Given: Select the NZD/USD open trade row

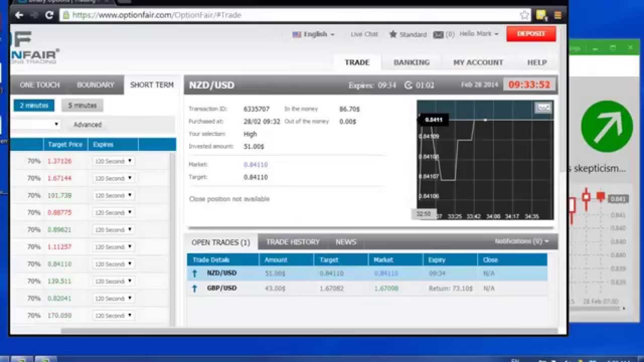Looking at the screenshot, I should click(x=367, y=274).
